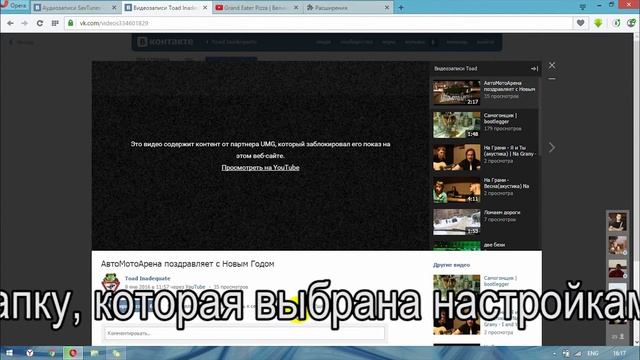Select Opera taskbar button
The width and height of the screenshot is (640, 360).
tap(73, 353)
